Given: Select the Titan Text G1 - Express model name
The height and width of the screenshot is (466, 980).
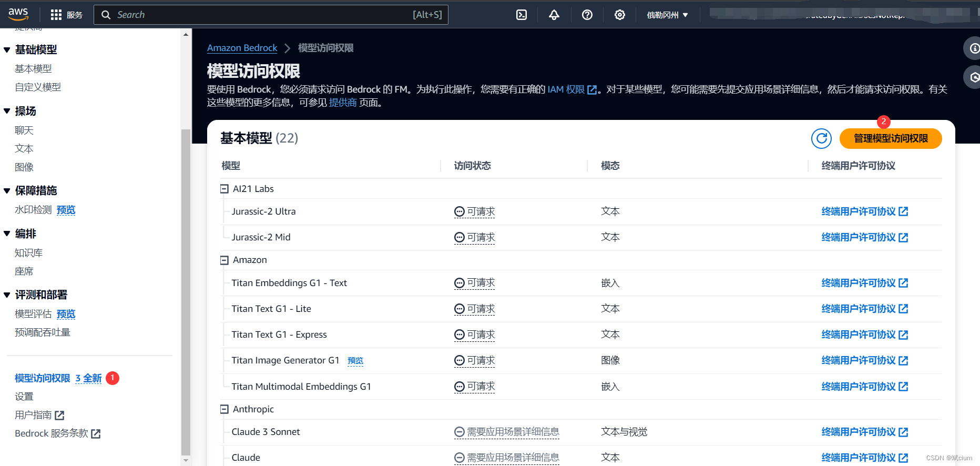Looking at the screenshot, I should click(x=279, y=335).
